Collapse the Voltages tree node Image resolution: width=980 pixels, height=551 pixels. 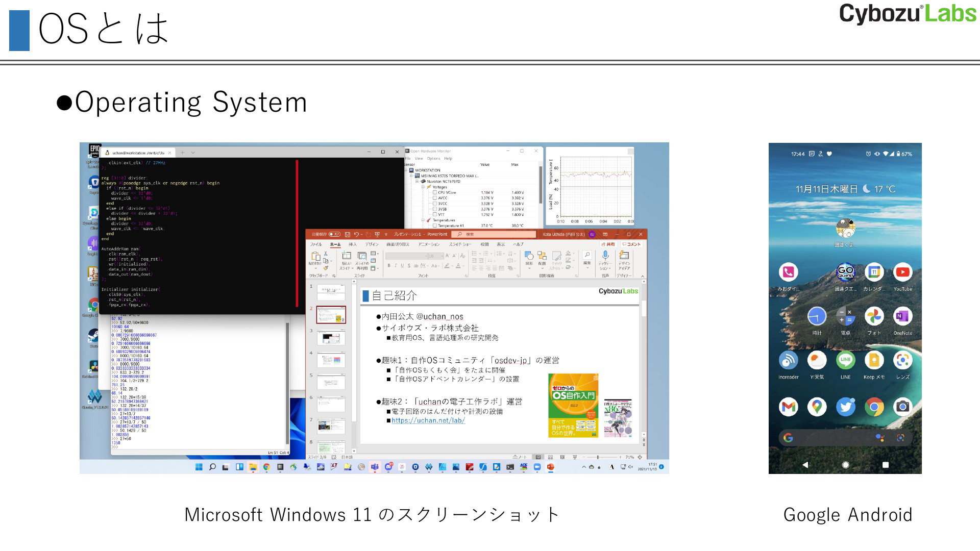(x=423, y=187)
